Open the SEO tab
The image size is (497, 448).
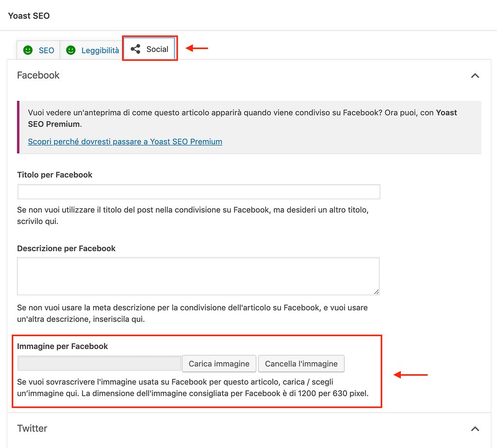click(x=38, y=50)
